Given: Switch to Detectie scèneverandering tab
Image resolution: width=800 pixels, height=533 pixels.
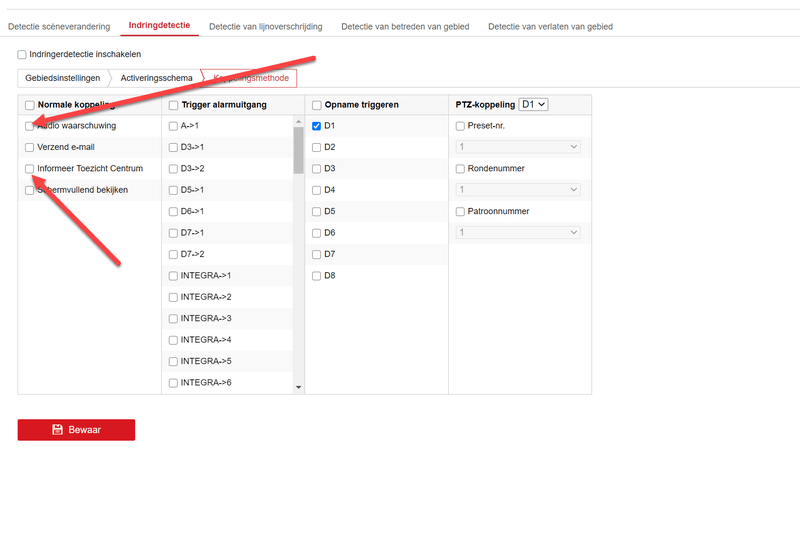Looking at the screenshot, I should [59, 26].
